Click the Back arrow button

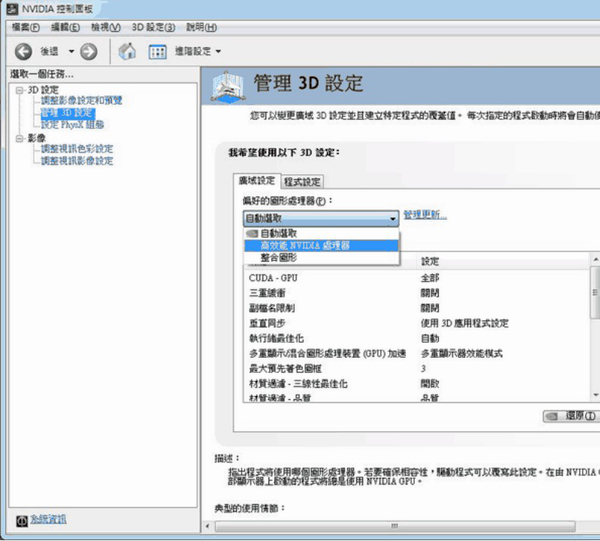coord(23,51)
